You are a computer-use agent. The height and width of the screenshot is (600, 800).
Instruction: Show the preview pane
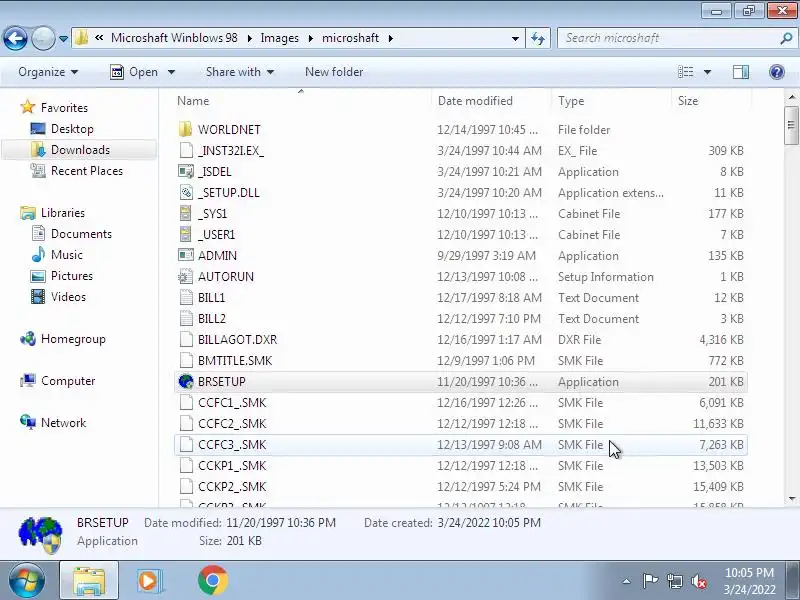(741, 72)
